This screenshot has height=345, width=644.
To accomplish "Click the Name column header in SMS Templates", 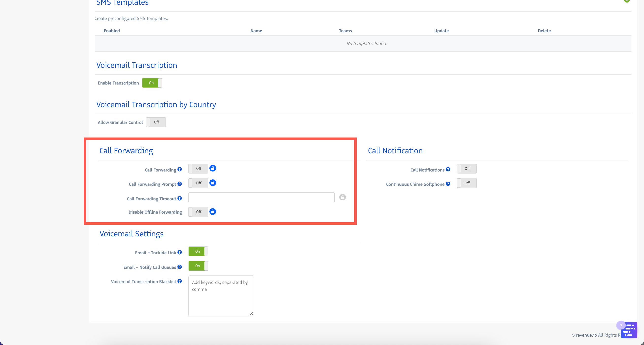I will (256, 31).
